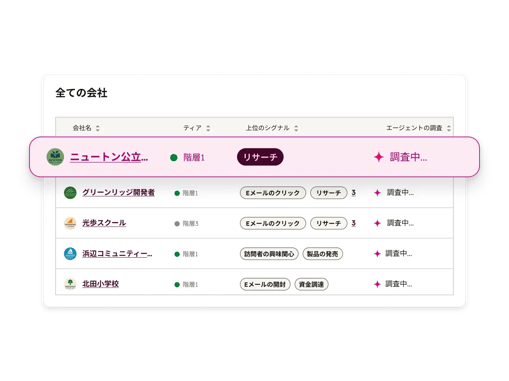The image size is (509, 381).
Task: Click sparkle icon in 光歩スクール row
Action: tap(377, 223)
